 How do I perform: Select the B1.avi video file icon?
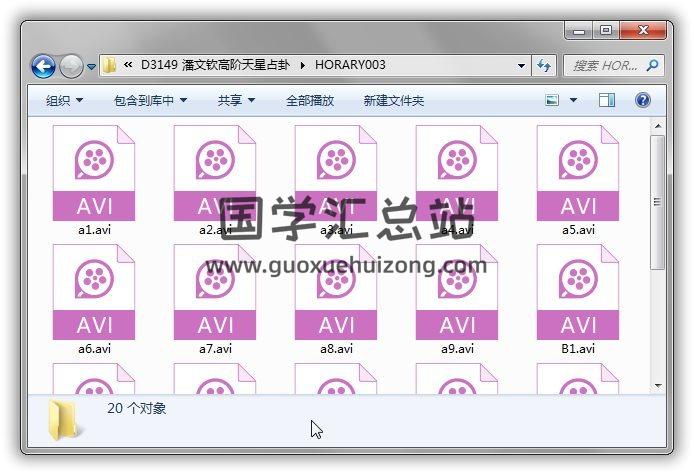578,292
